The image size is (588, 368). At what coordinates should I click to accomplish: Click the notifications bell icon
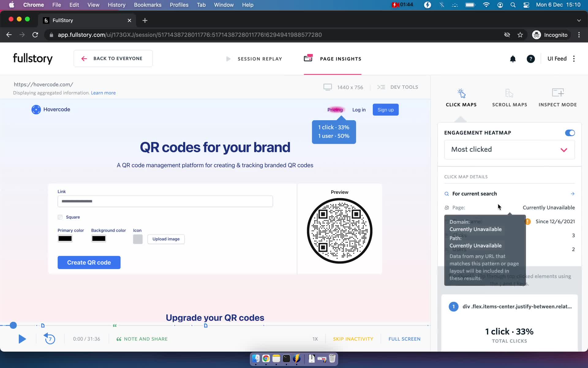[x=513, y=59]
